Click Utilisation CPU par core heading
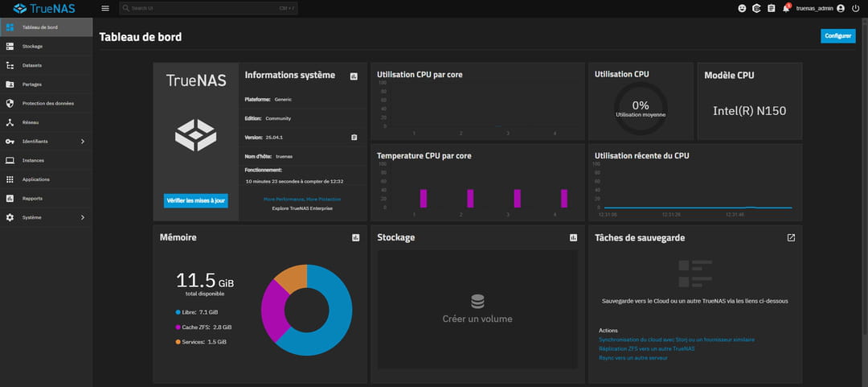The width and height of the screenshot is (868, 387). pyautogui.click(x=420, y=74)
